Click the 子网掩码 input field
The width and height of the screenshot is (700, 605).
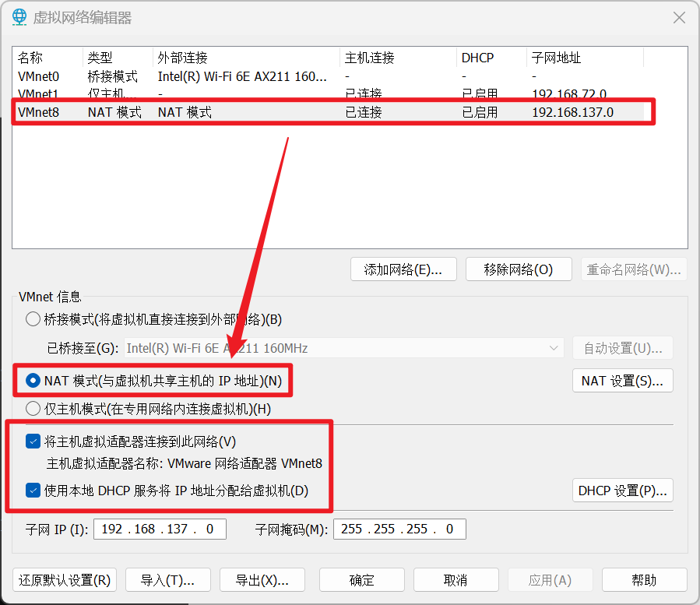point(399,529)
